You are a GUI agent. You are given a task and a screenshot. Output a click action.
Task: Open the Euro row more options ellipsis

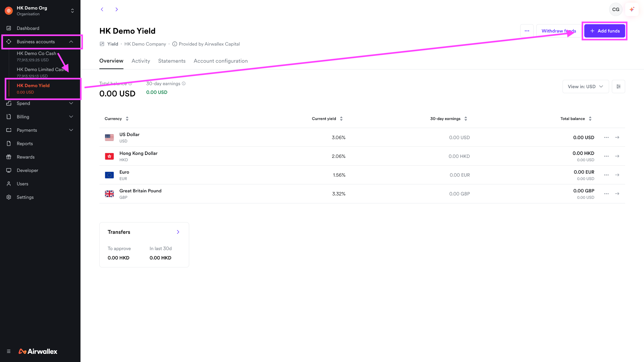pos(607,175)
